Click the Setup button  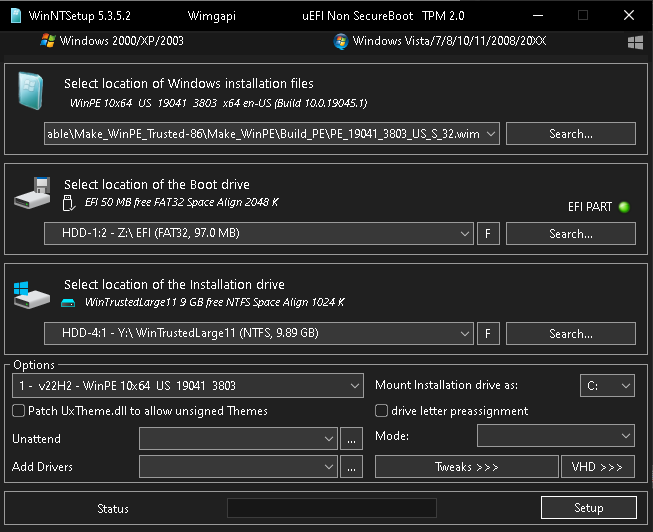click(588, 507)
